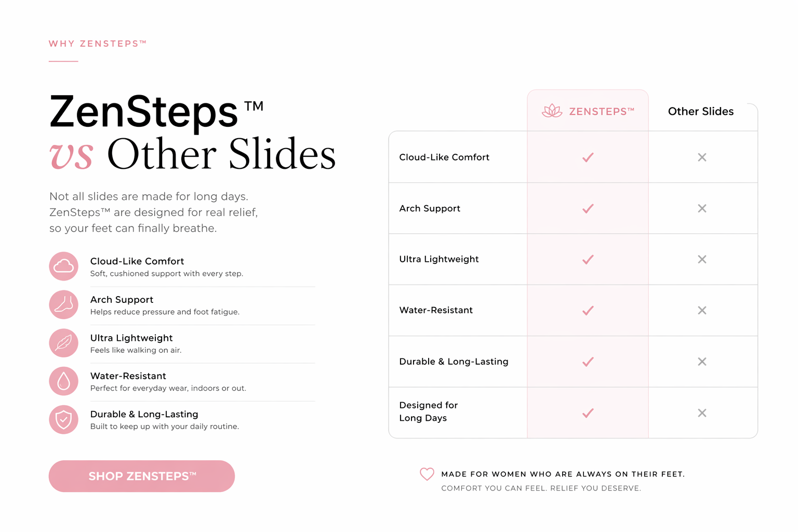Screen dimensions: 798x532
Task: Click the Ultra Lightweight row label in table
Action: tap(439, 259)
